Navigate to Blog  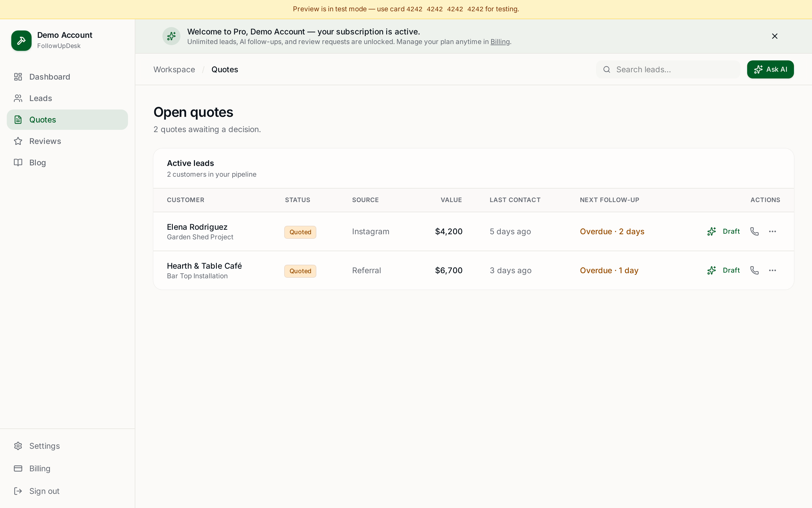(x=67, y=163)
